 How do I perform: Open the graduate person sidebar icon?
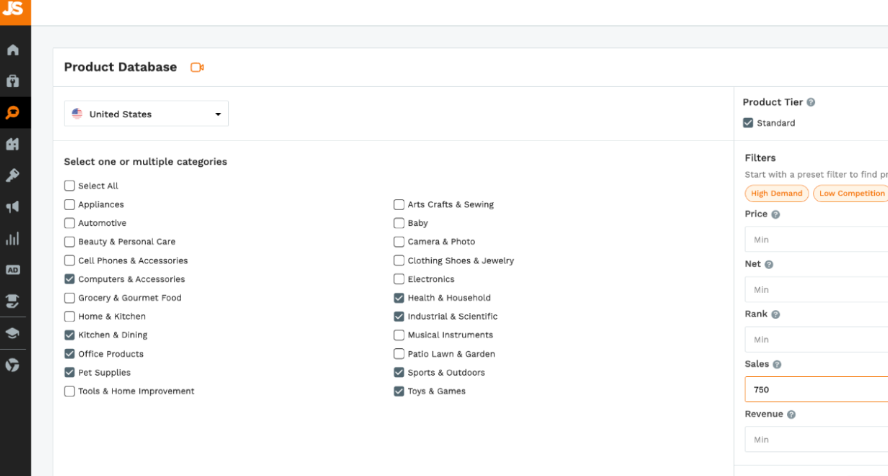click(12, 301)
